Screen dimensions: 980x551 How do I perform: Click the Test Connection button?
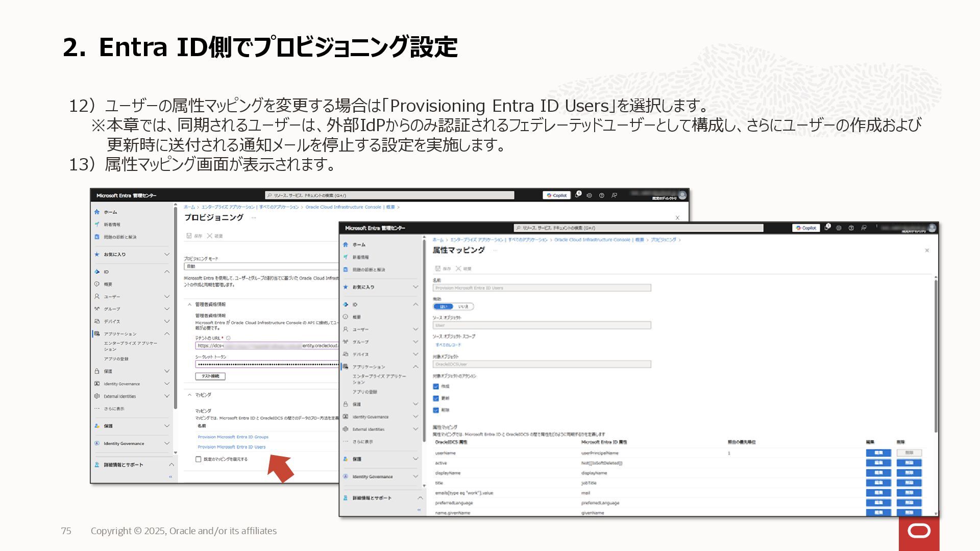tap(210, 376)
